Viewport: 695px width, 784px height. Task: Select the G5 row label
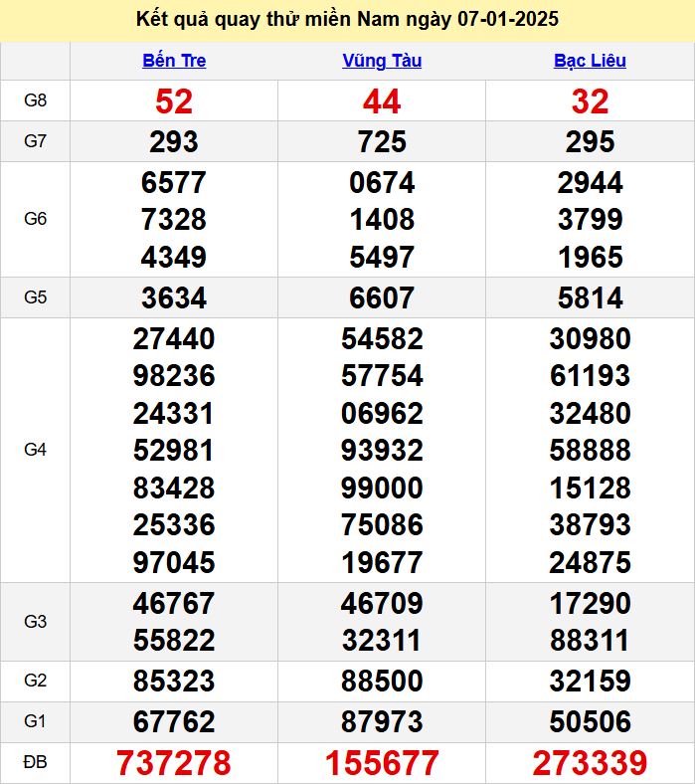[35, 297]
